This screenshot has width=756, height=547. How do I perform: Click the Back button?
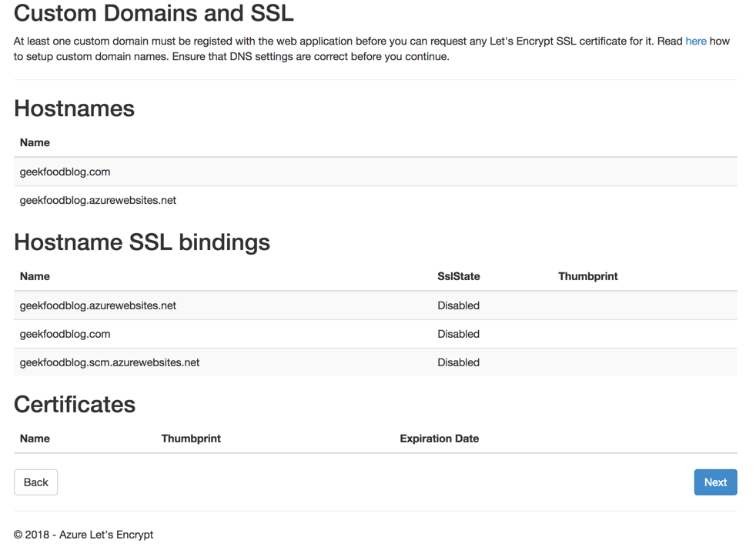35,482
